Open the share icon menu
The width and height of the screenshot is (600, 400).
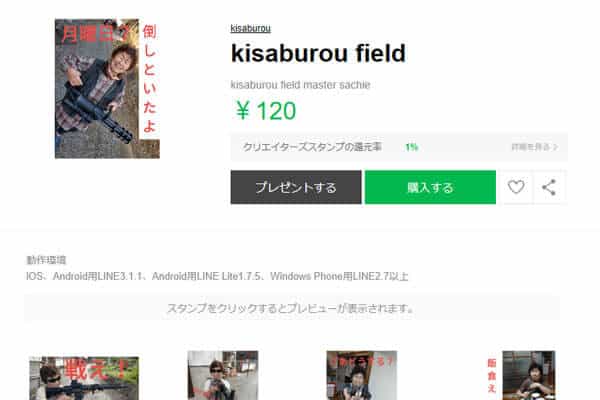point(549,187)
